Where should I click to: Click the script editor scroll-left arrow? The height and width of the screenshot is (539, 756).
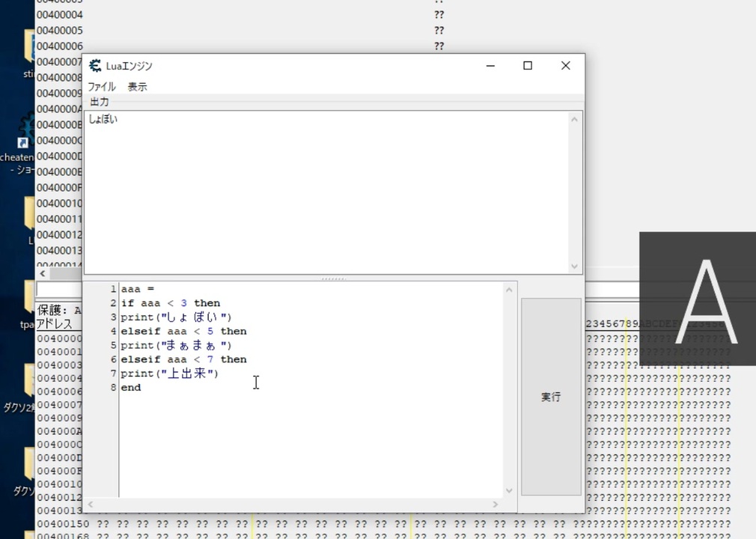90,505
